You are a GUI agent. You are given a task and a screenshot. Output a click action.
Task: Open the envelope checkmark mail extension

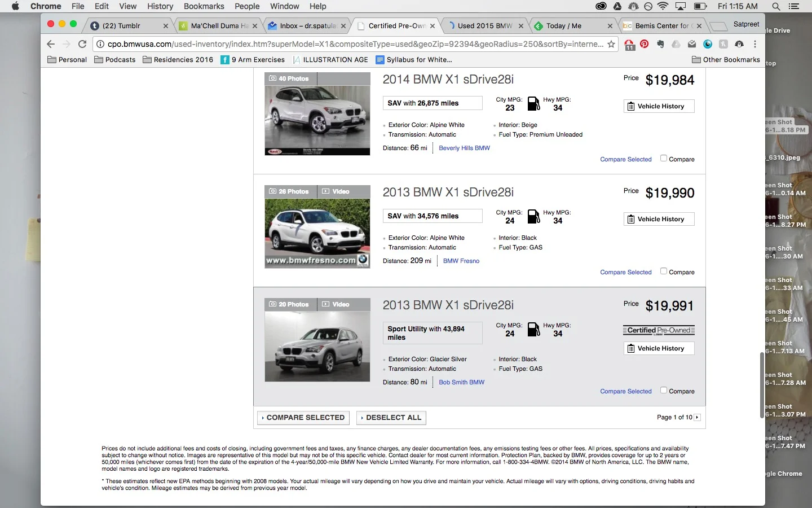[692, 44]
